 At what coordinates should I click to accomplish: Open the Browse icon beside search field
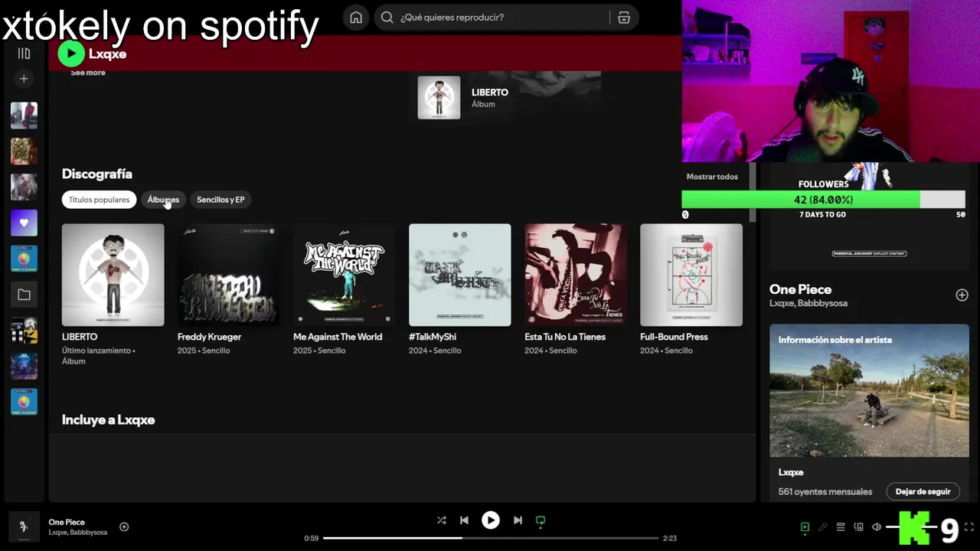(624, 18)
